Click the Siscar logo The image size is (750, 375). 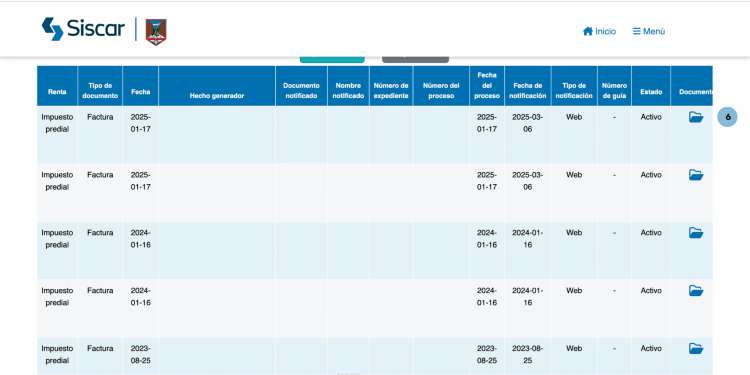83,29
